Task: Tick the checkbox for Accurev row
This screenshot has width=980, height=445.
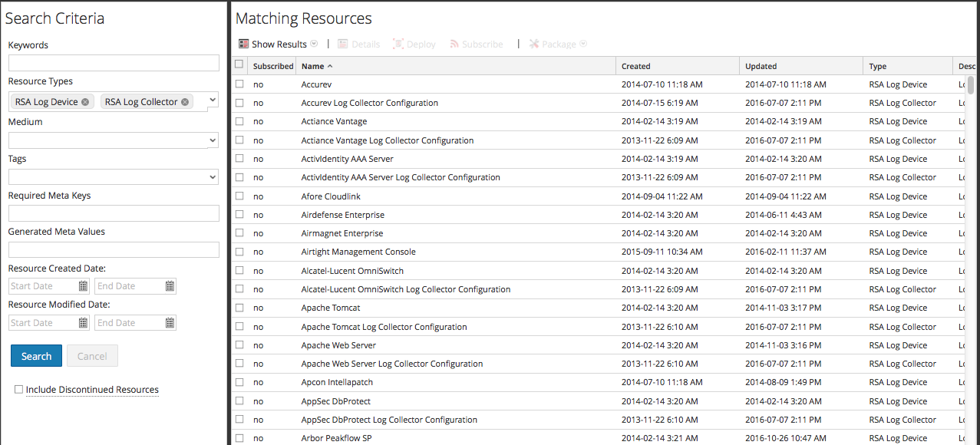Action: 239,84
